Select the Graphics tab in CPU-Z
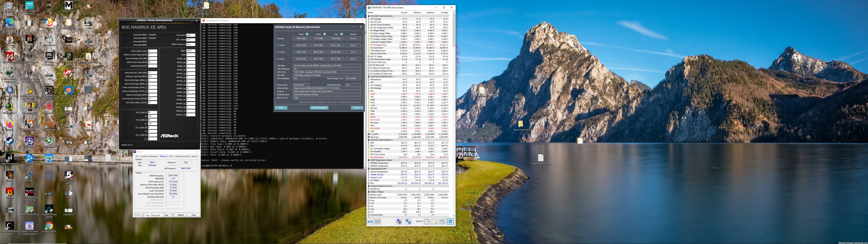This screenshot has width=868, height=244. (x=179, y=156)
